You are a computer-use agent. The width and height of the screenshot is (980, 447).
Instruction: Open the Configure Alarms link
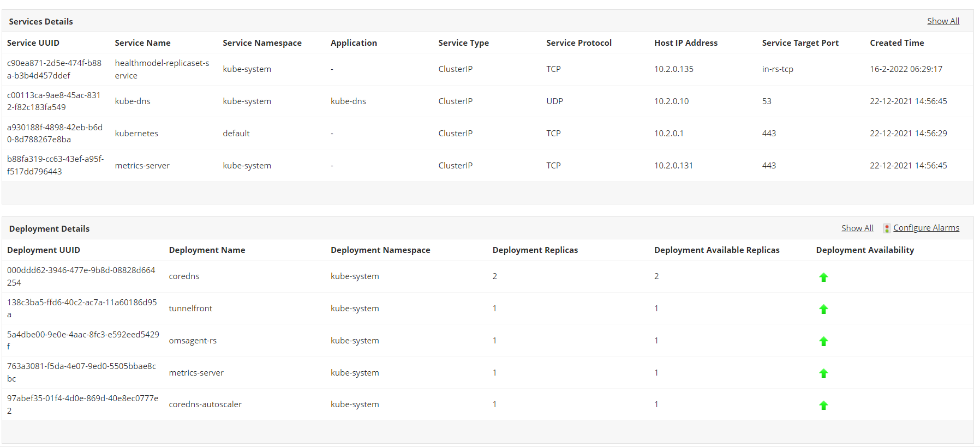[x=926, y=228]
